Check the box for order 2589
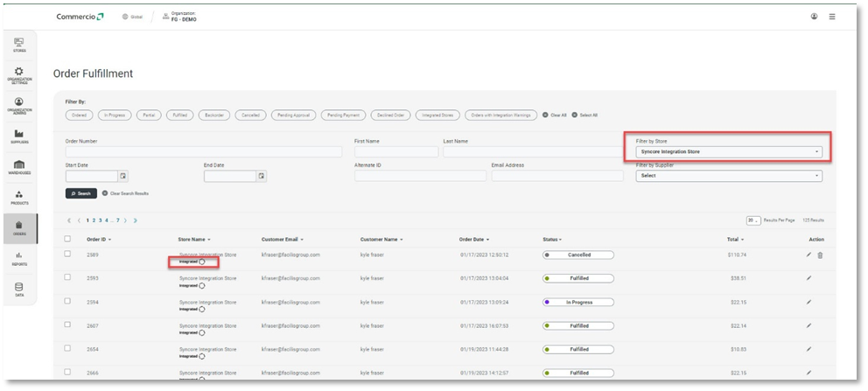Viewport: 868px width, 391px height. point(68,255)
